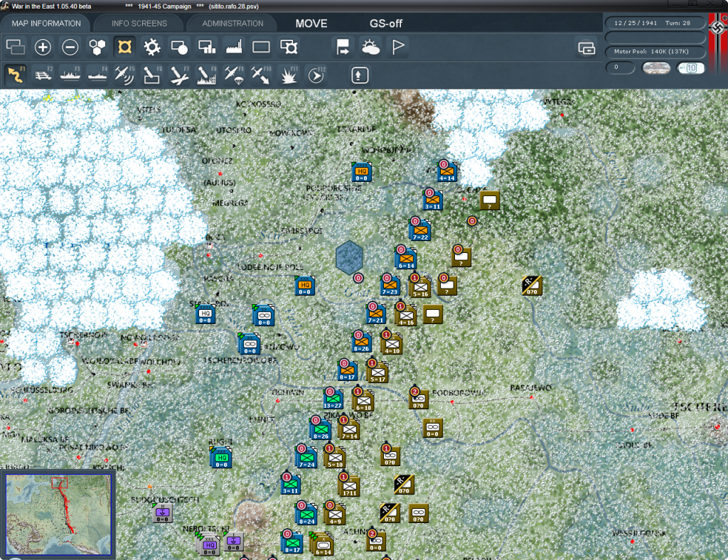Open the ADMINISTRATION tab
The width and height of the screenshot is (728, 560).
pos(232,23)
